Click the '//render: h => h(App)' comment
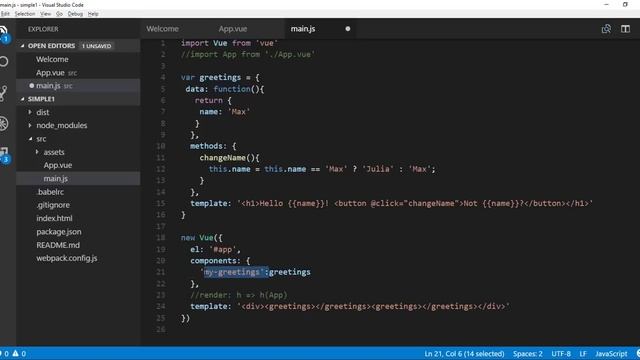 point(238,295)
